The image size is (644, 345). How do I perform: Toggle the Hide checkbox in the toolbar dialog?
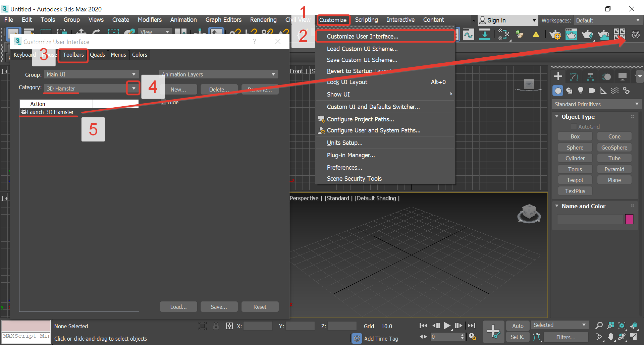pyautogui.click(x=164, y=102)
